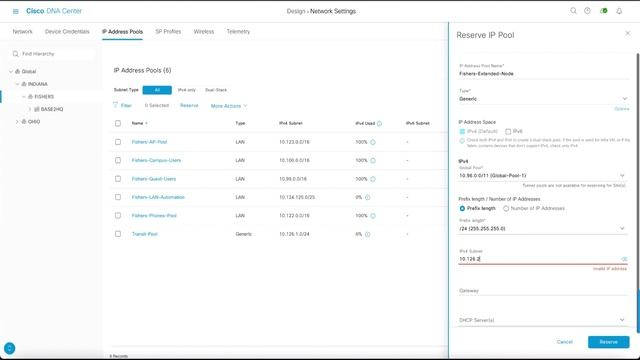This screenshot has width=640, height=360.
Task: Switch to the SP Profiles tab
Action: click(x=168, y=31)
